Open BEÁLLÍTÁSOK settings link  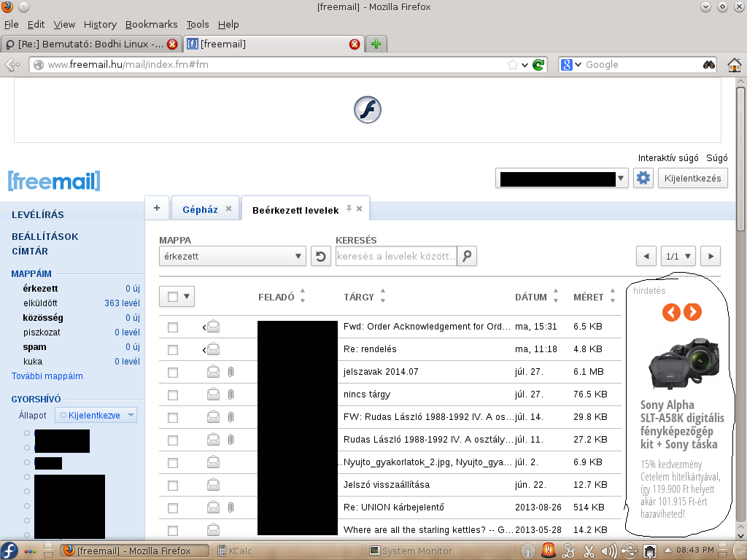44,237
